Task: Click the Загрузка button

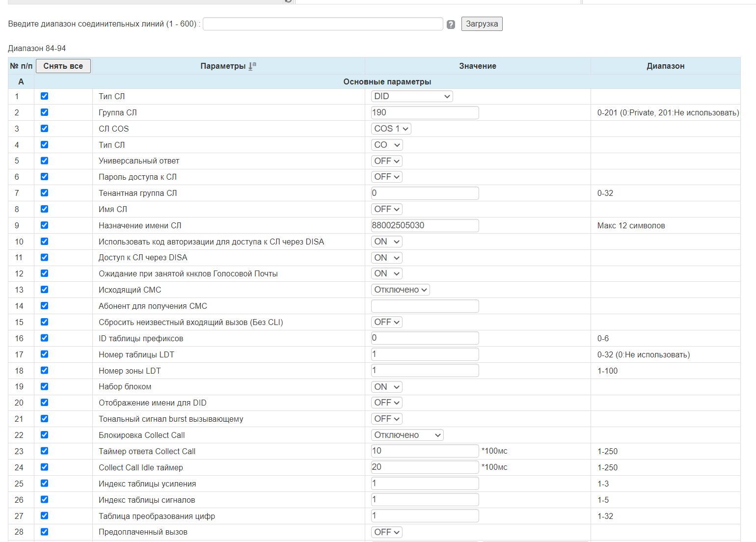Action: tap(482, 24)
